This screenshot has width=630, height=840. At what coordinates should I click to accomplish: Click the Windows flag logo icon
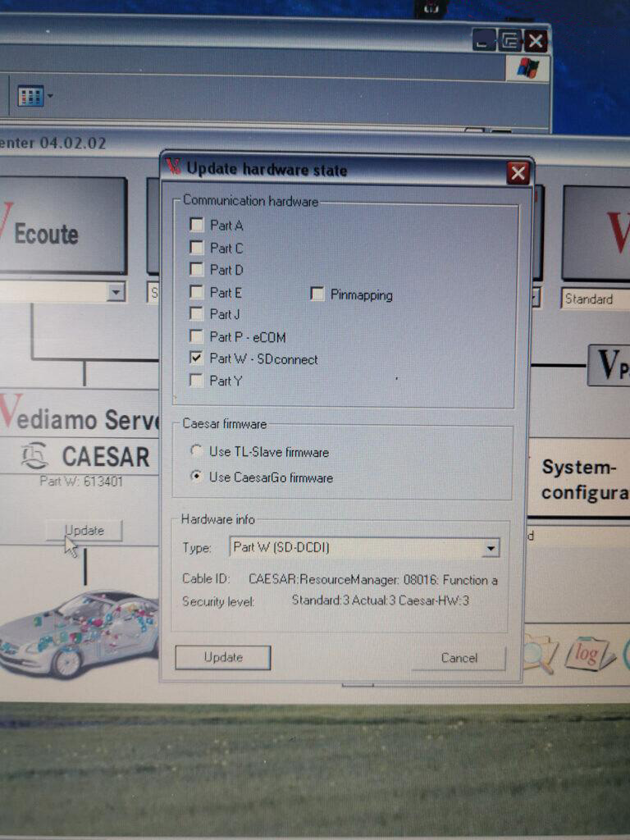527,68
